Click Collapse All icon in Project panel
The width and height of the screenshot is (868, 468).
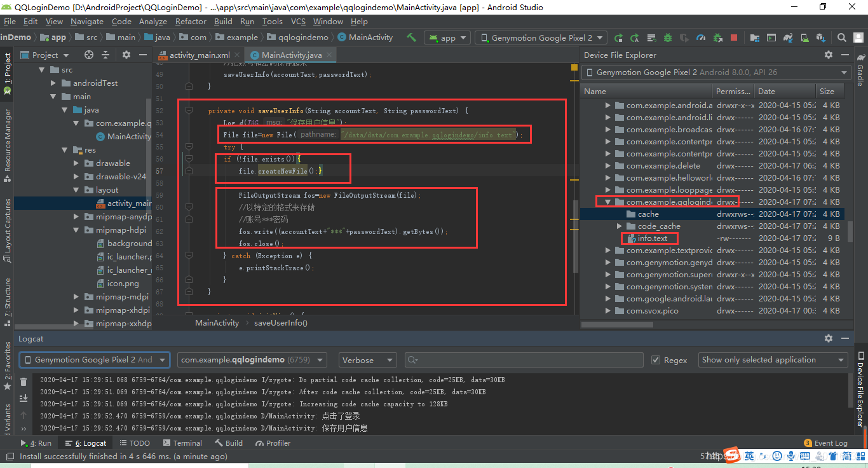click(x=106, y=55)
